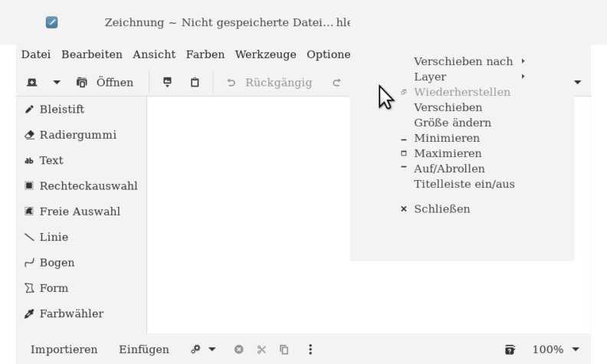607x364 pixels.
Task: Open the three-dot more options menu
Action: [x=310, y=349]
